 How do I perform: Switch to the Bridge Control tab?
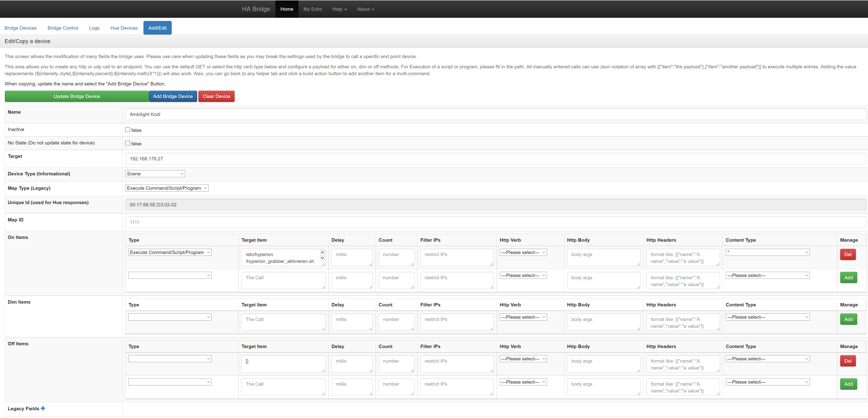(63, 28)
